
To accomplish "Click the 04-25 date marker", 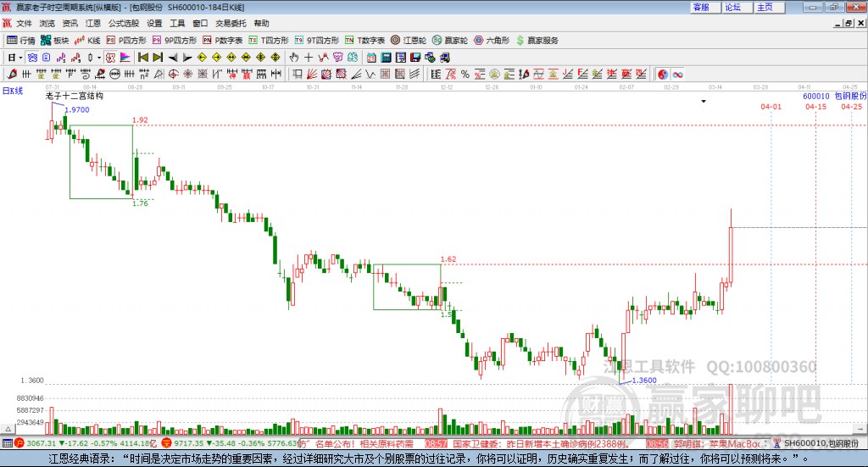I will [x=852, y=107].
